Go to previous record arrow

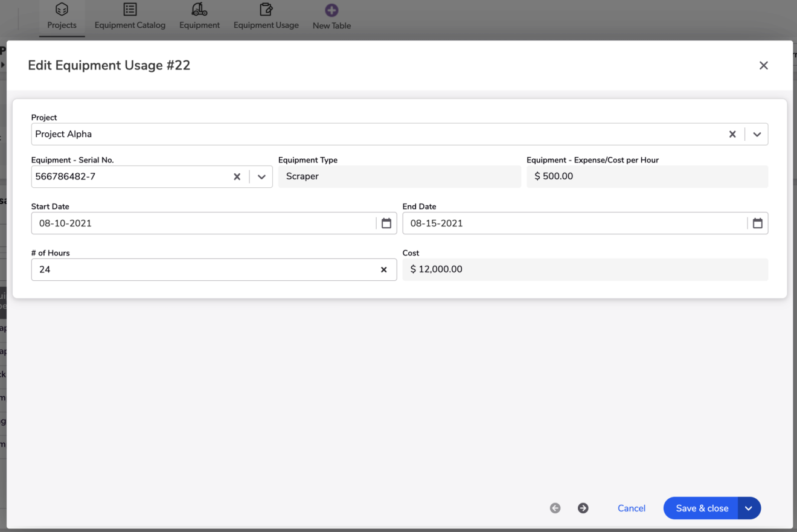[555, 508]
